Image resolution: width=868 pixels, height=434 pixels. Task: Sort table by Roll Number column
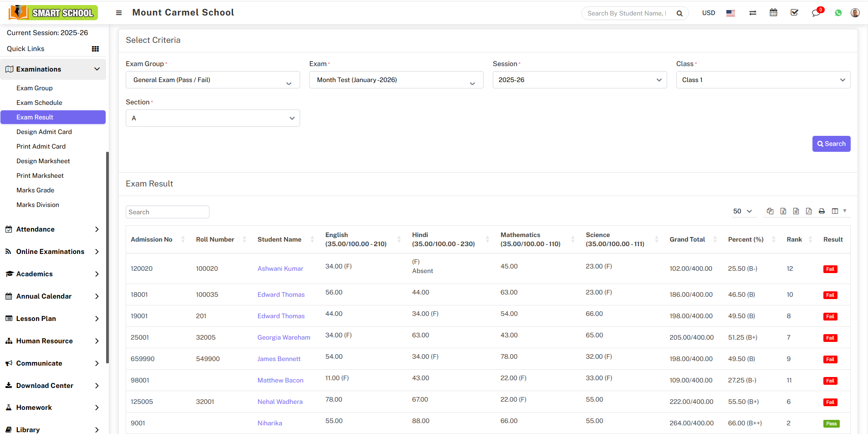click(215, 239)
